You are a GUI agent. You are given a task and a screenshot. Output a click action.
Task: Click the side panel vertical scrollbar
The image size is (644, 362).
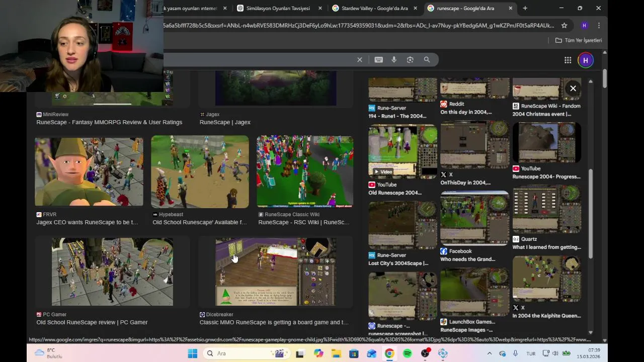[591, 214]
